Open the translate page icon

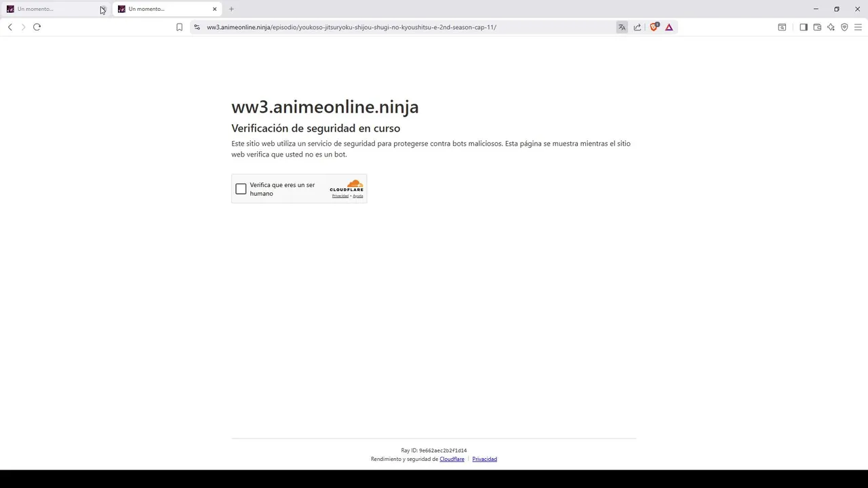click(622, 27)
